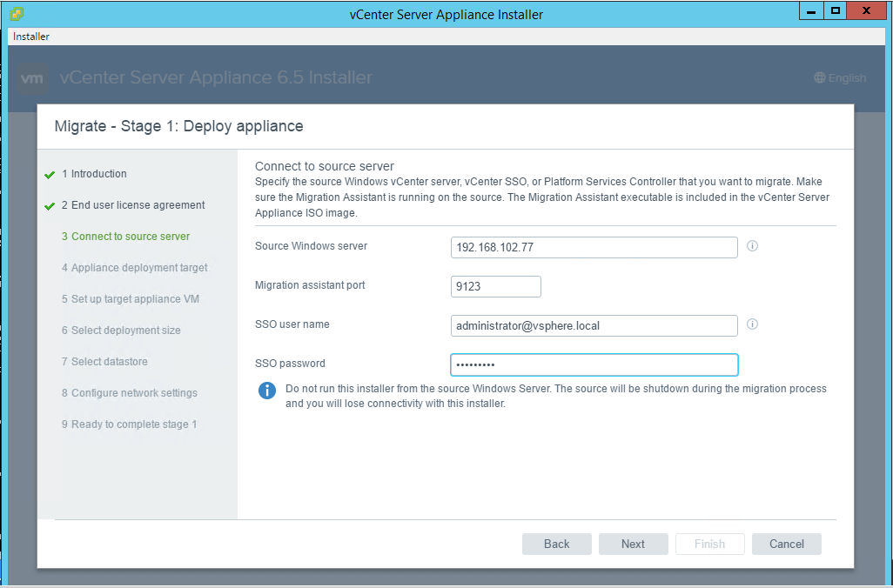893x588 pixels.
Task: Select step 8 Configure network settings
Action: coord(130,393)
